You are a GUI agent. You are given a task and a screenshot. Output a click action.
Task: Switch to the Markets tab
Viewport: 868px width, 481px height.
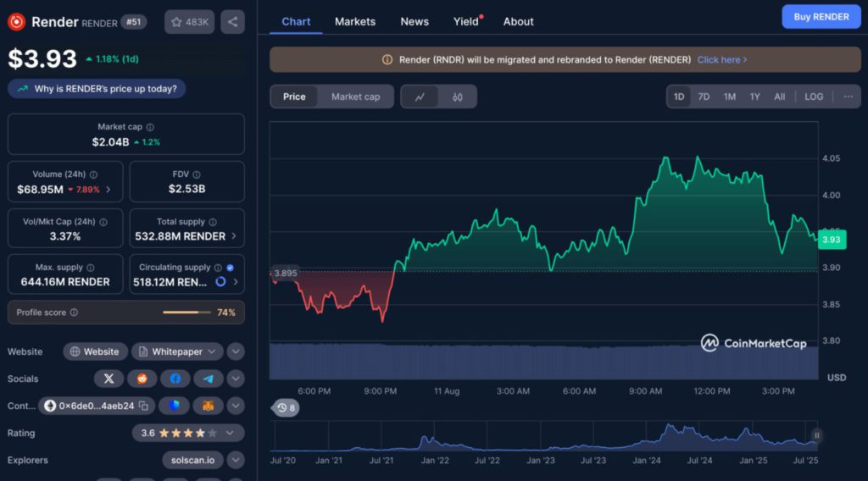355,21
